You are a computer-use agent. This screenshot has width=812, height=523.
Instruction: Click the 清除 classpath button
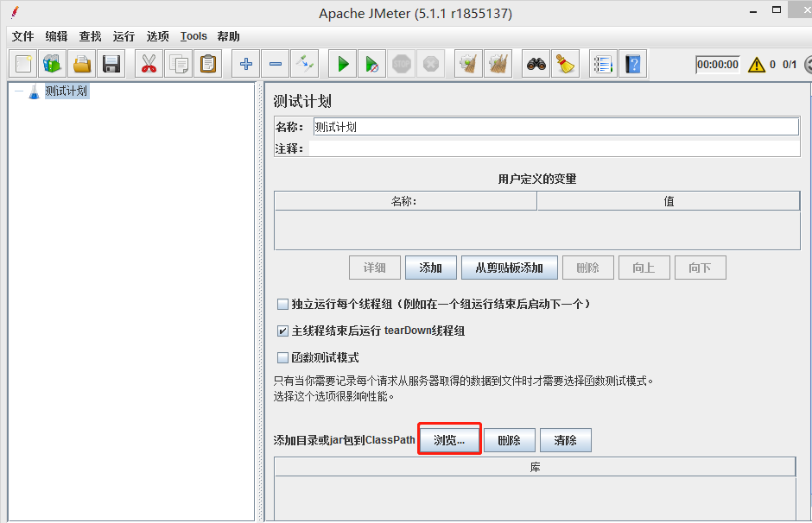click(566, 440)
